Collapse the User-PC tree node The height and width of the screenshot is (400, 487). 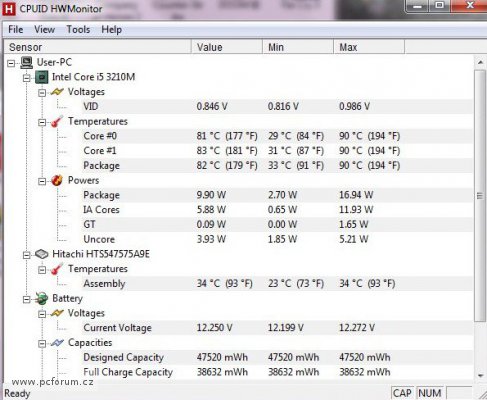[11, 63]
